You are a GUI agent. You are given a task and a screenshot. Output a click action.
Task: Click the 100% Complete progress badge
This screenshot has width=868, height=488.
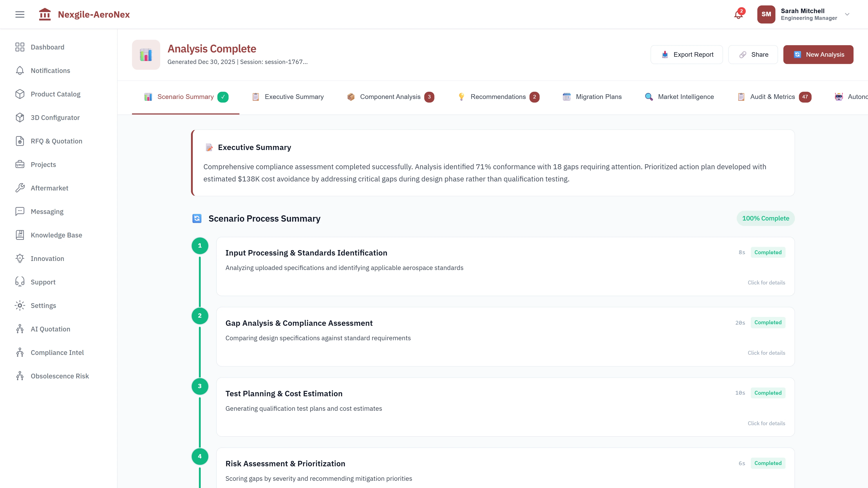coord(766,218)
